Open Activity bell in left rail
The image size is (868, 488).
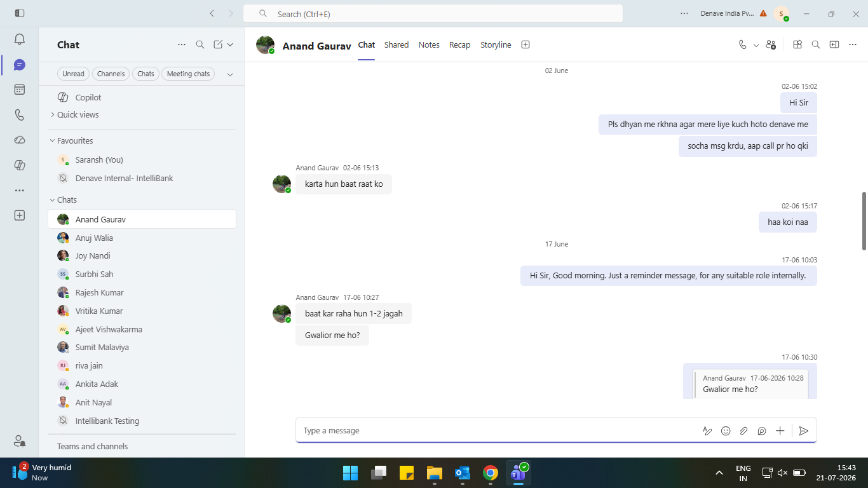pos(19,39)
